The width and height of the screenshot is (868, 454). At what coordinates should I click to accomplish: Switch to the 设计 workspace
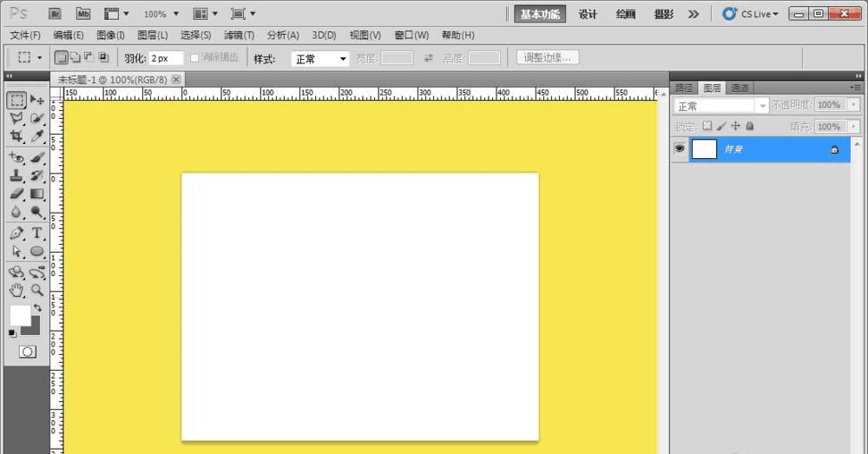pyautogui.click(x=588, y=14)
